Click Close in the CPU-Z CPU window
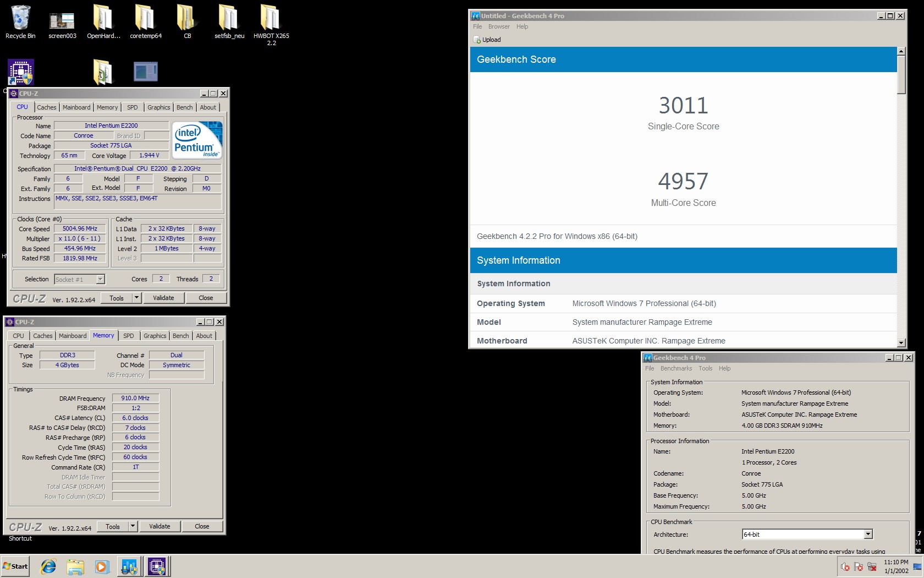 click(206, 298)
